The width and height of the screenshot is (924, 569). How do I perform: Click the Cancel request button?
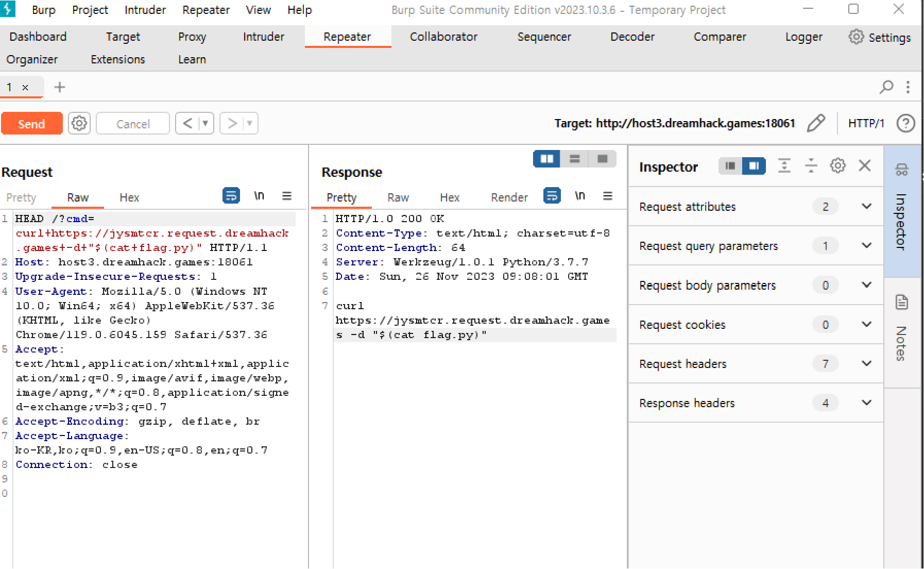point(133,124)
